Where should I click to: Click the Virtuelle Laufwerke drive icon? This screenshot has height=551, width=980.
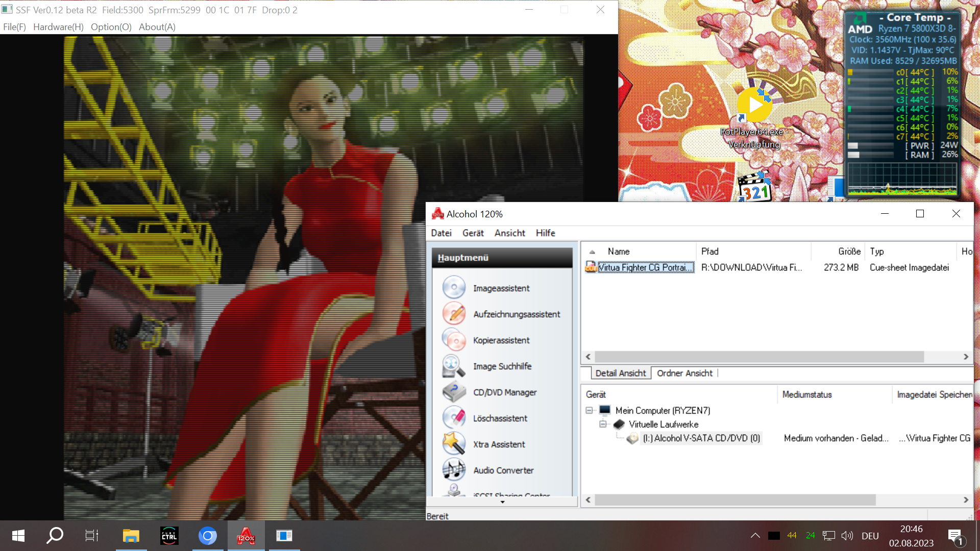619,424
